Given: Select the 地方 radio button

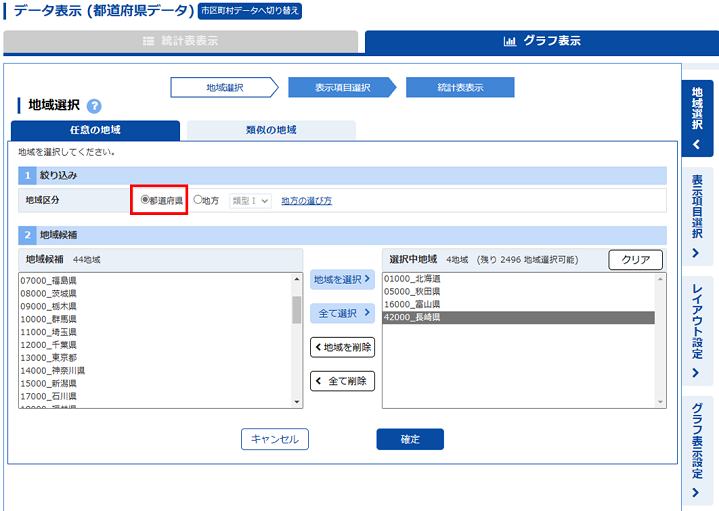Looking at the screenshot, I should pyautogui.click(x=198, y=200).
